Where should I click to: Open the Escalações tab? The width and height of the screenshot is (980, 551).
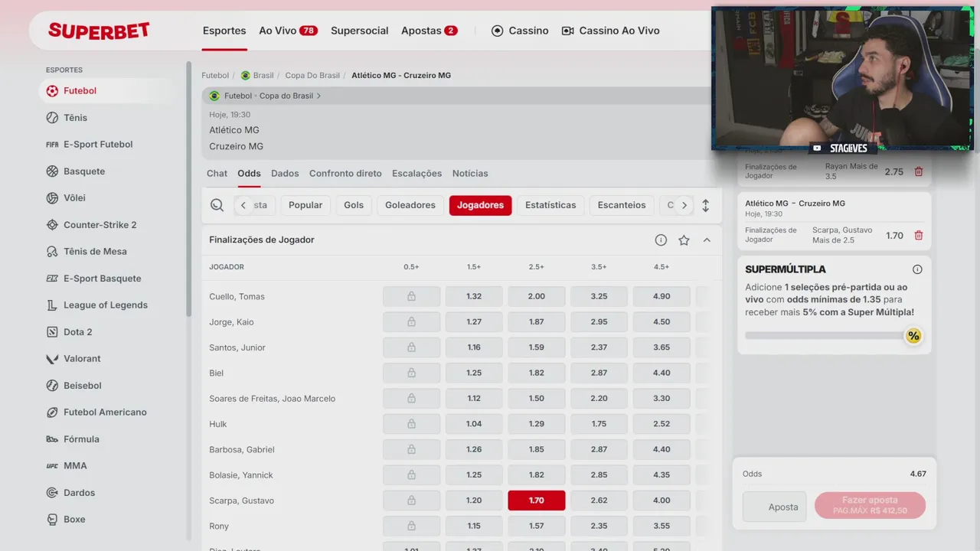point(416,174)
